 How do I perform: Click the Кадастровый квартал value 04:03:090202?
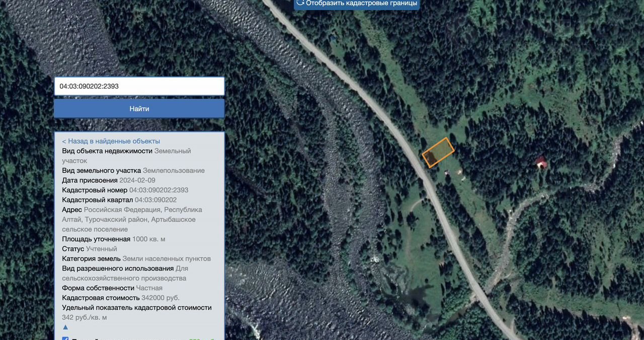tap(155, 199)
